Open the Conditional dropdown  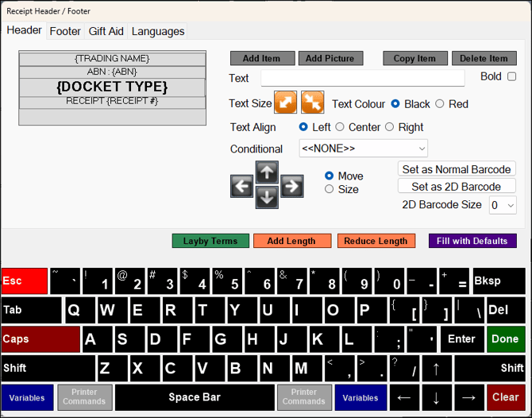tap(363, 149)
